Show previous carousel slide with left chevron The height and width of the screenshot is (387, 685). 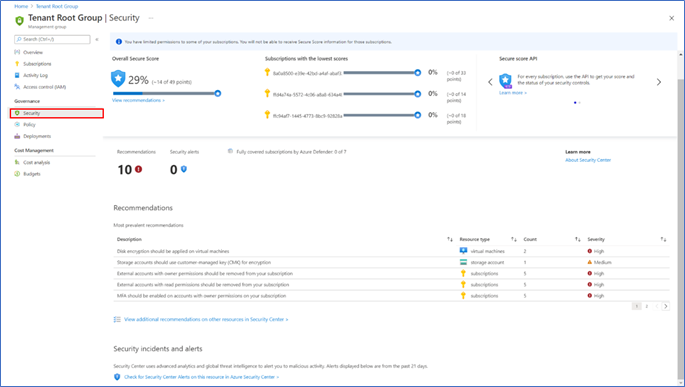click(x=490, y=82)
